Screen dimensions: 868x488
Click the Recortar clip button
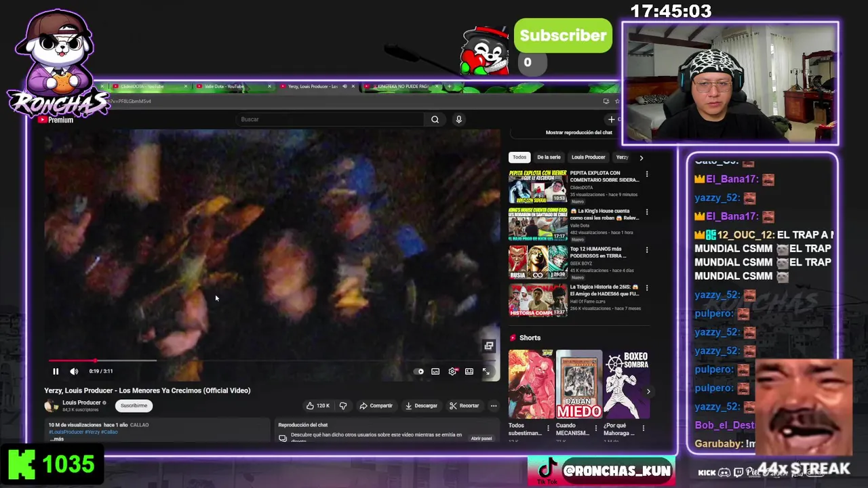coord(464,406)
